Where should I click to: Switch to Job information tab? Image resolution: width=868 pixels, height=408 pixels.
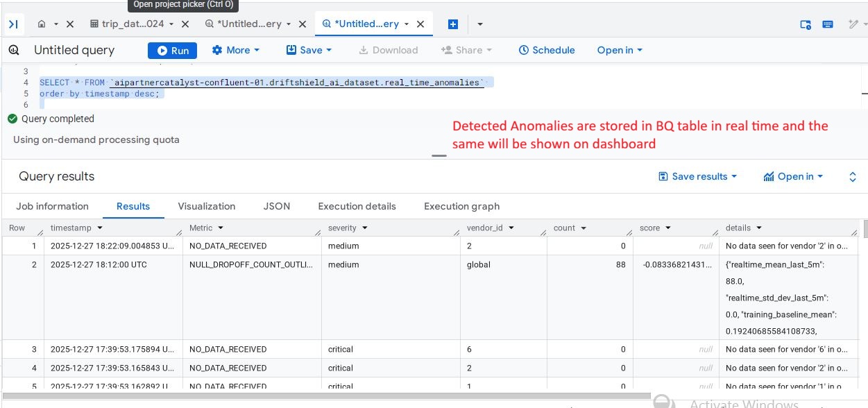pos(53,207)
